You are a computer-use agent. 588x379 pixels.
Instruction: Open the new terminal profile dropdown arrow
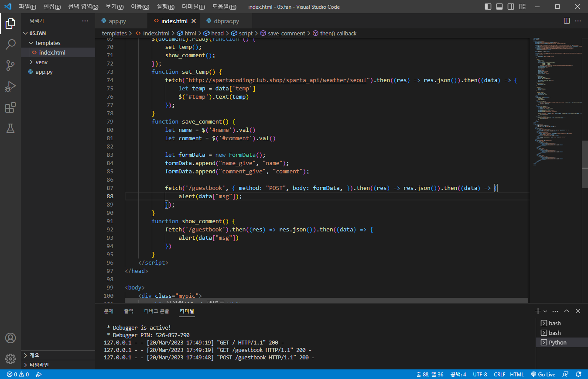coord(545,311)
